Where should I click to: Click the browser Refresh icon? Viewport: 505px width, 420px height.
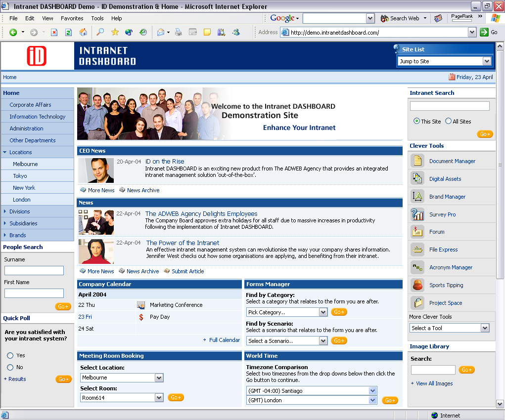coord(68,32)
